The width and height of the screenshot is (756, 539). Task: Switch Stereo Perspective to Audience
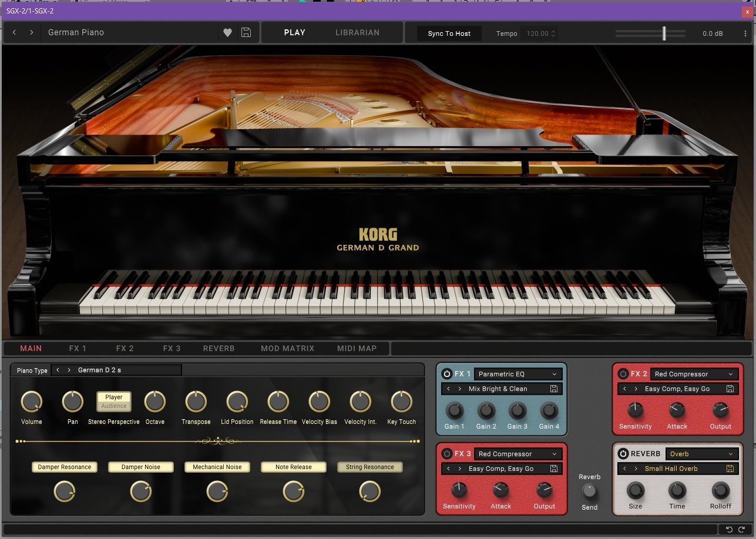pos(113,407)
